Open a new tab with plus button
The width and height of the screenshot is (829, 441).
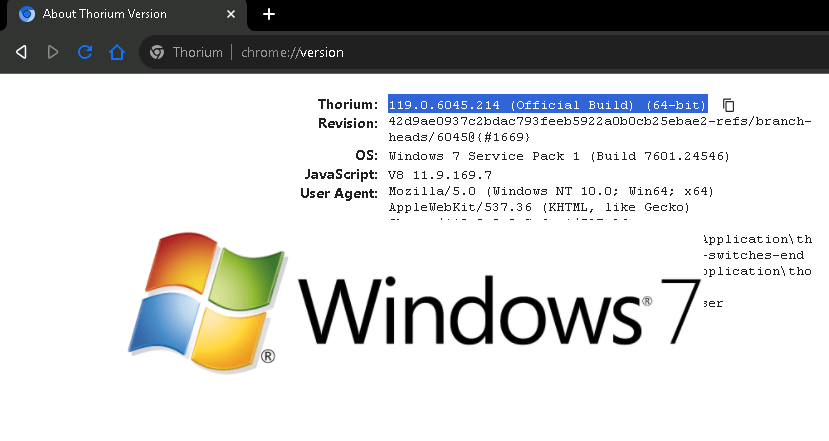[269, 14]
